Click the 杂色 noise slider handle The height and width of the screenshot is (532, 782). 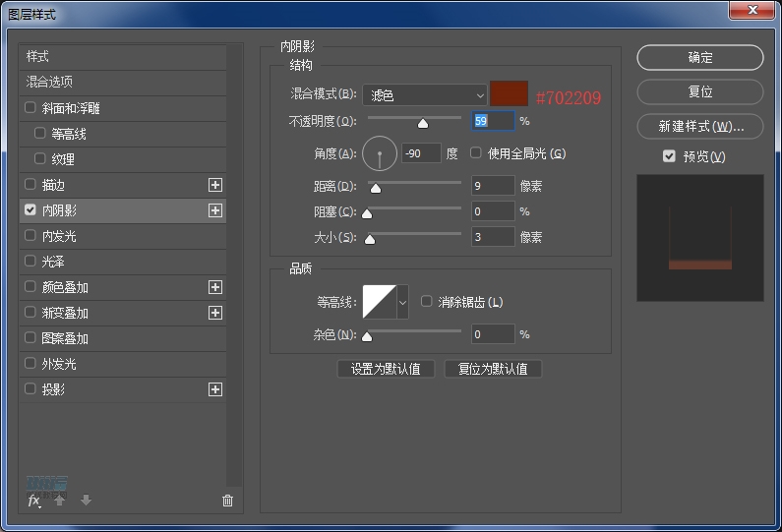pyautogui.click(x=367, y=336)
